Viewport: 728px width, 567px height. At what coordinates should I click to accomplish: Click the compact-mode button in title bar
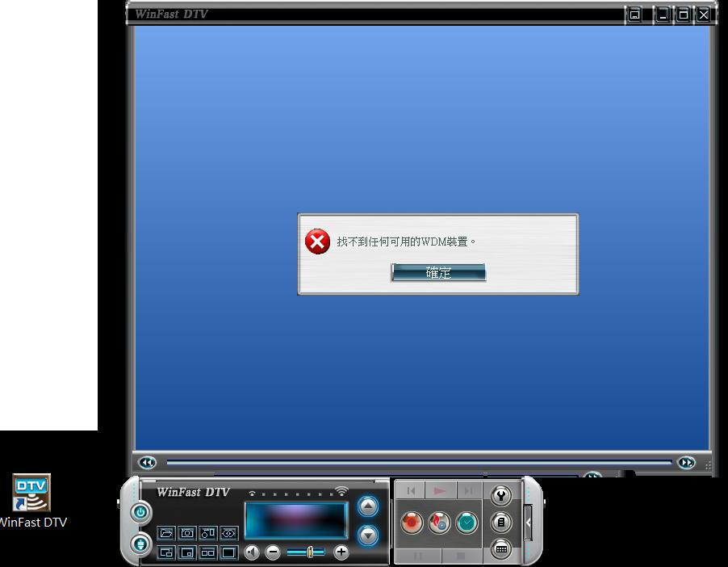(634, 15)
